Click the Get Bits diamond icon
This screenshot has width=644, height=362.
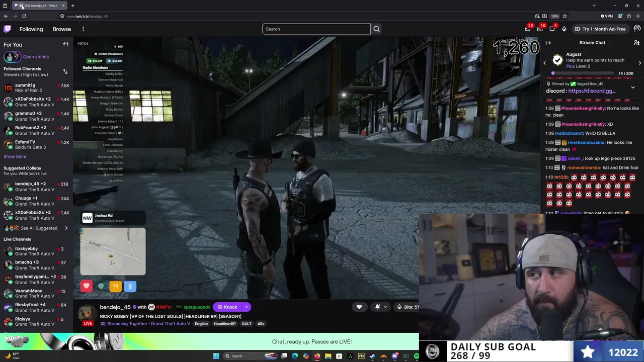[564, 29]
